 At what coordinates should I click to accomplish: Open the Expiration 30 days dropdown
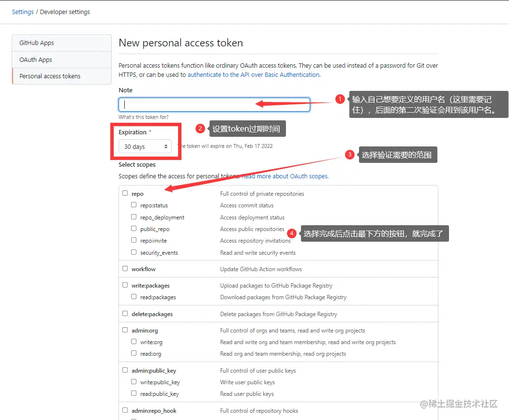pyautogui.click(x=145, y=146)
